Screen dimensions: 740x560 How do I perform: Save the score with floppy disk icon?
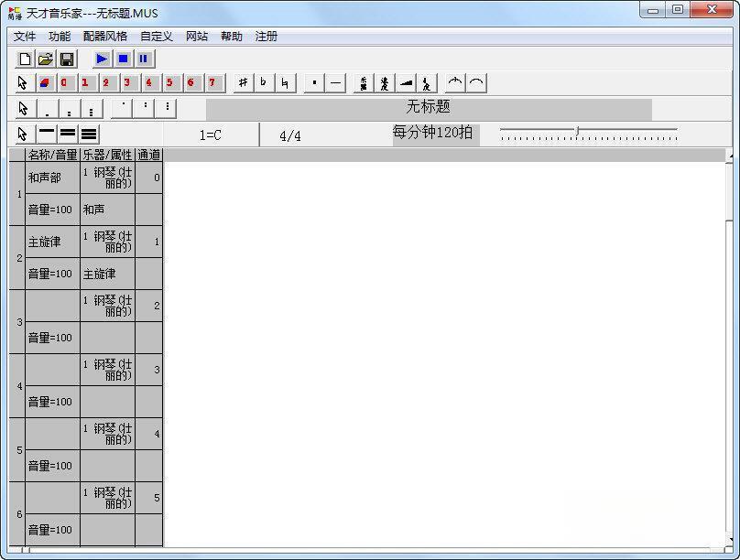67,59
